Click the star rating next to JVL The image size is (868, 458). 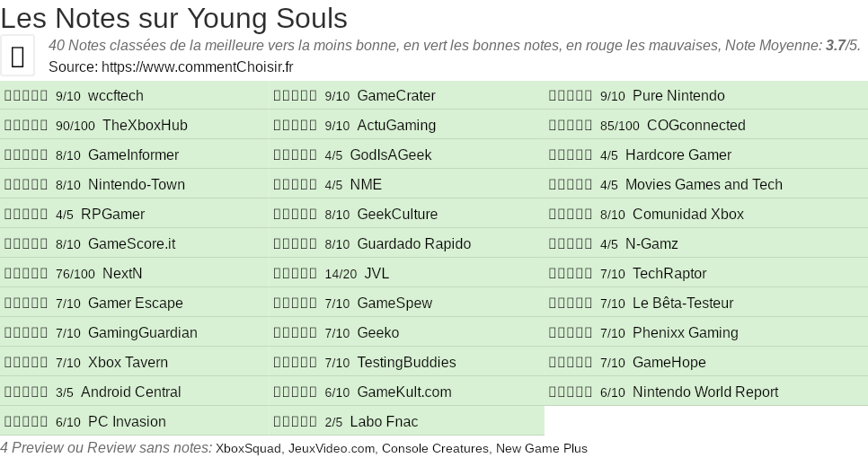coord(295,274)
